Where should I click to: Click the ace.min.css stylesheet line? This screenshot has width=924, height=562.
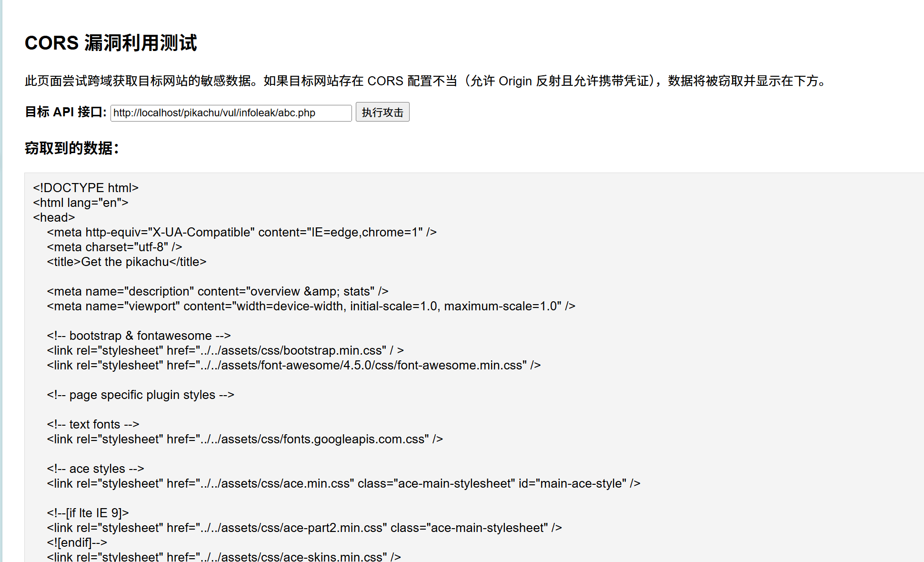click(343, 483)
